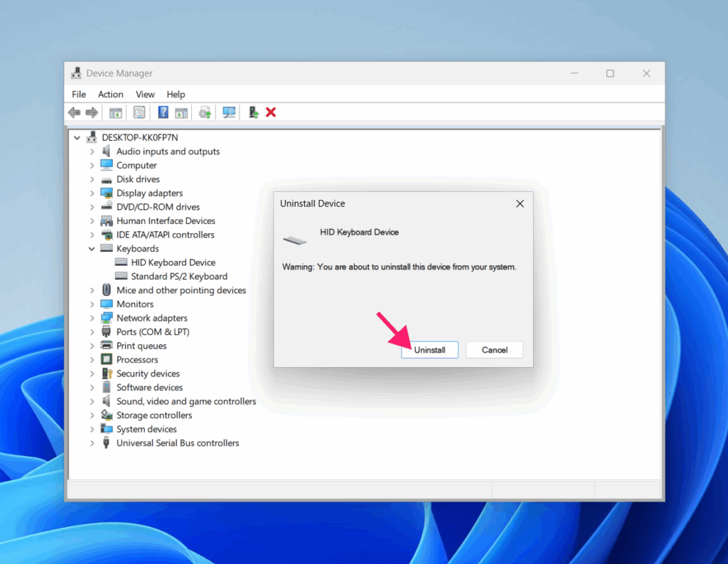This screenshot has width=728, height=564.
Task: Click the red X Uninstall device icon
Action: (x=271, y=112)
